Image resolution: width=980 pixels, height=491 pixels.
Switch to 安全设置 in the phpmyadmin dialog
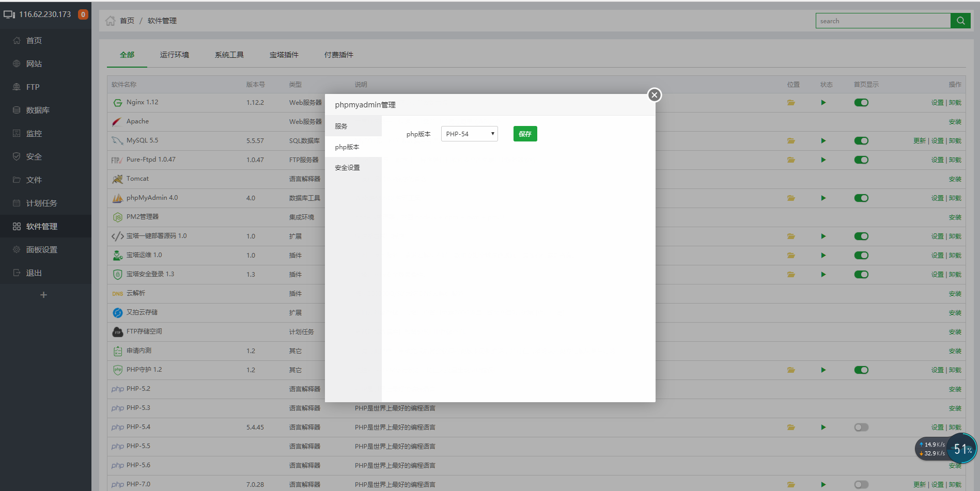[347, 167]
